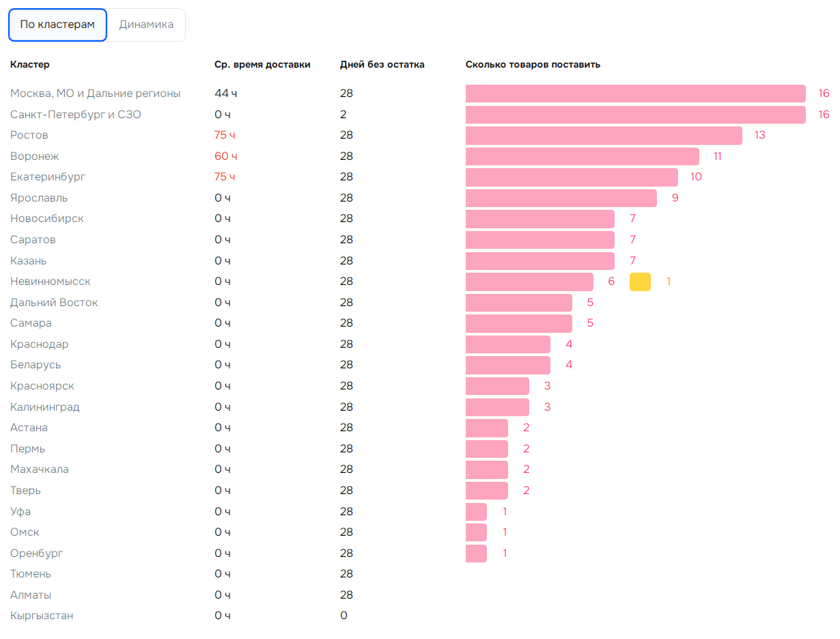The width and height of the screenshot is (840, 639).
Task: Select the "Алматы" cluster name
Action: point(31,595)
